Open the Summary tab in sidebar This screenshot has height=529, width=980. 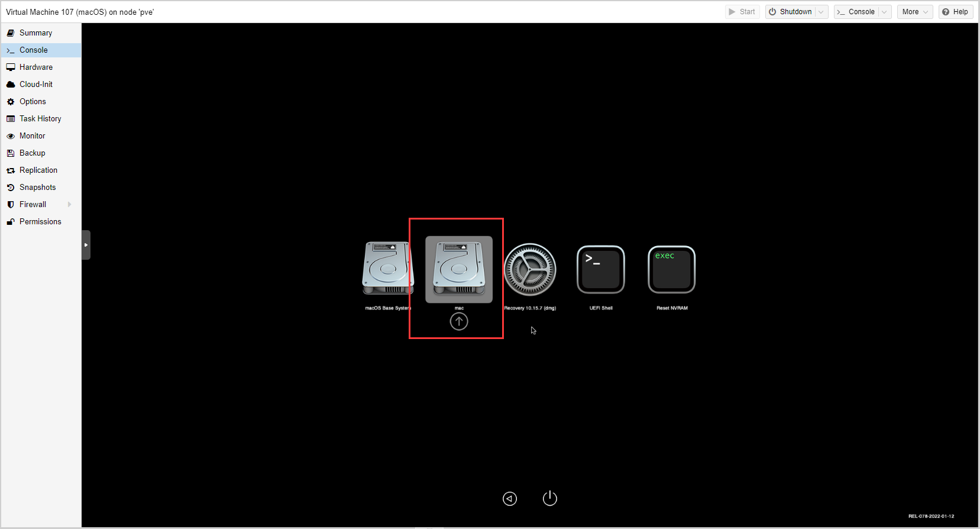tap(35, 33)
